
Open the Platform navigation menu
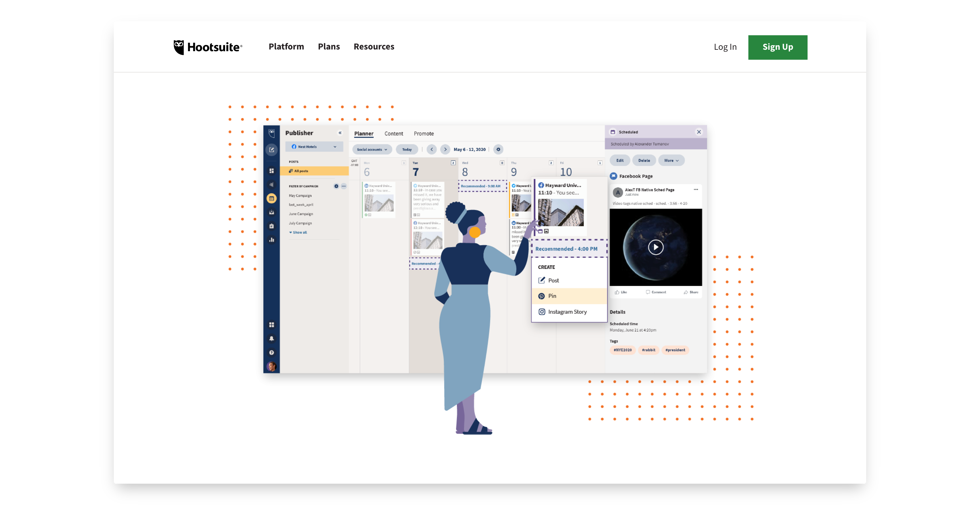coord(287,47)
